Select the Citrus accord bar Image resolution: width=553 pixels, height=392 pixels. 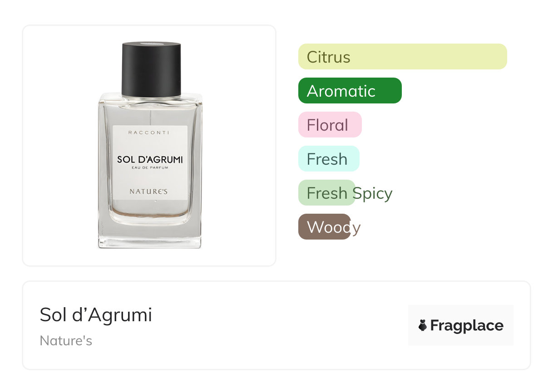click(x=402, y=57)
